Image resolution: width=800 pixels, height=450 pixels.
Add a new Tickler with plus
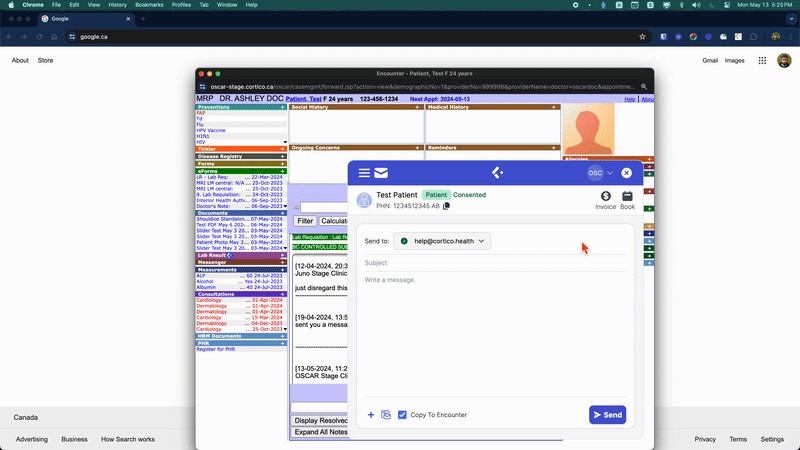[x=283, y=149]
